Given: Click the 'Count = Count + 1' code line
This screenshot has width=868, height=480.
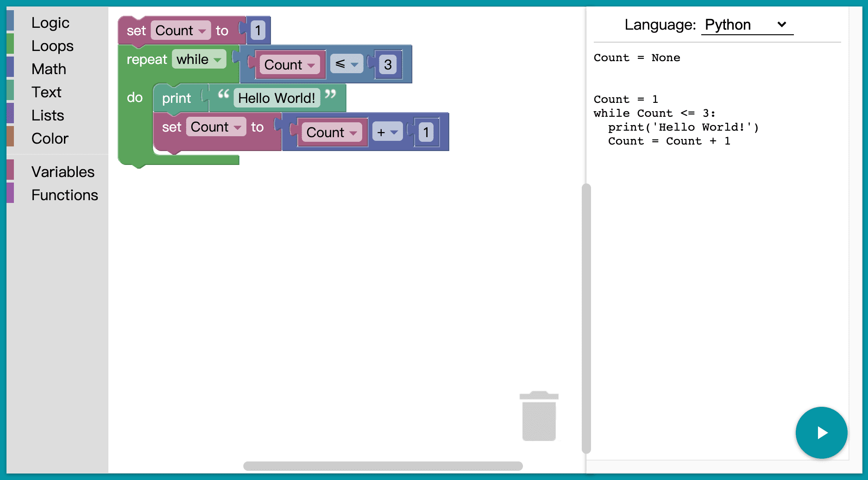Looking at the screenshot, I should point(669,141).
